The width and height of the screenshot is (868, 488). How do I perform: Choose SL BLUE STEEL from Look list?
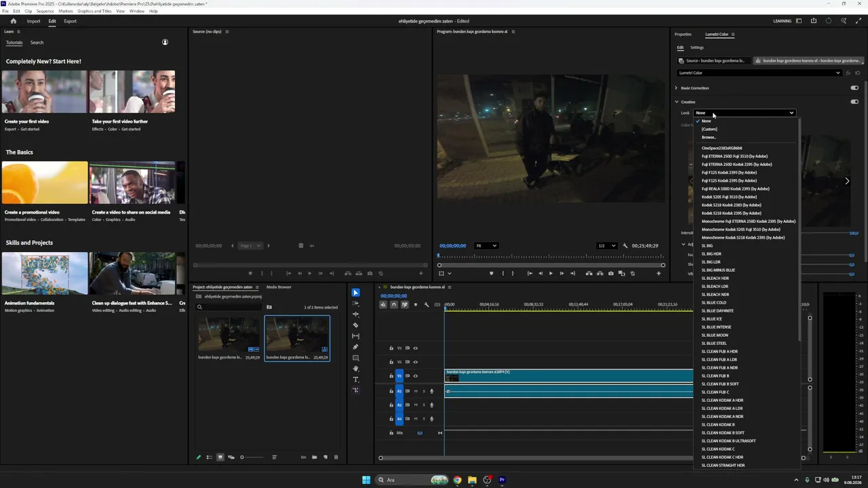pos(714,344)
